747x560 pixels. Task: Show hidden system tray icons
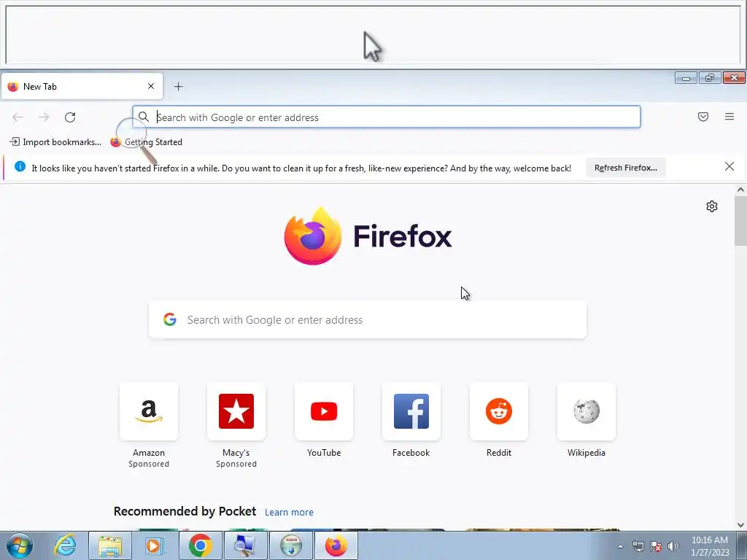[620, 546]
